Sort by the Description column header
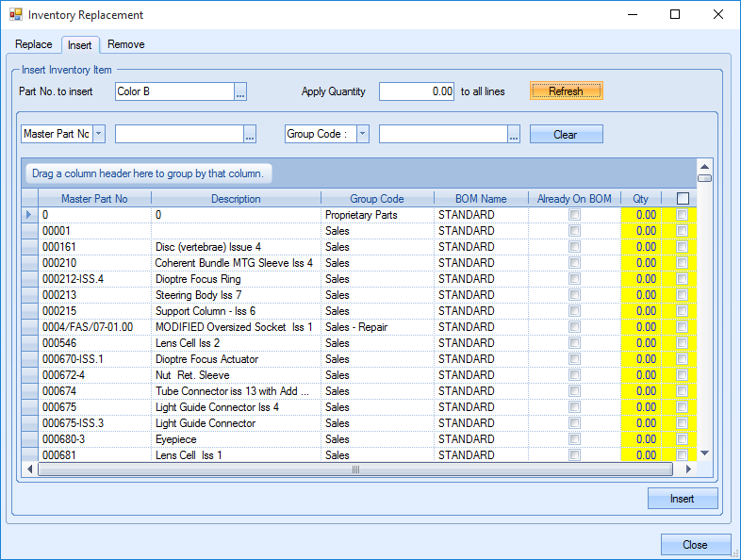This screenshot has height=560, width=741. [236, 199]
